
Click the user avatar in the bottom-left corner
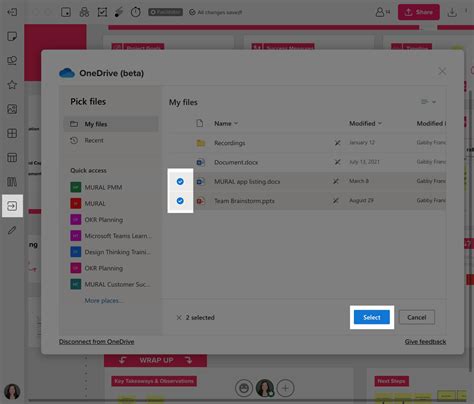12,391
